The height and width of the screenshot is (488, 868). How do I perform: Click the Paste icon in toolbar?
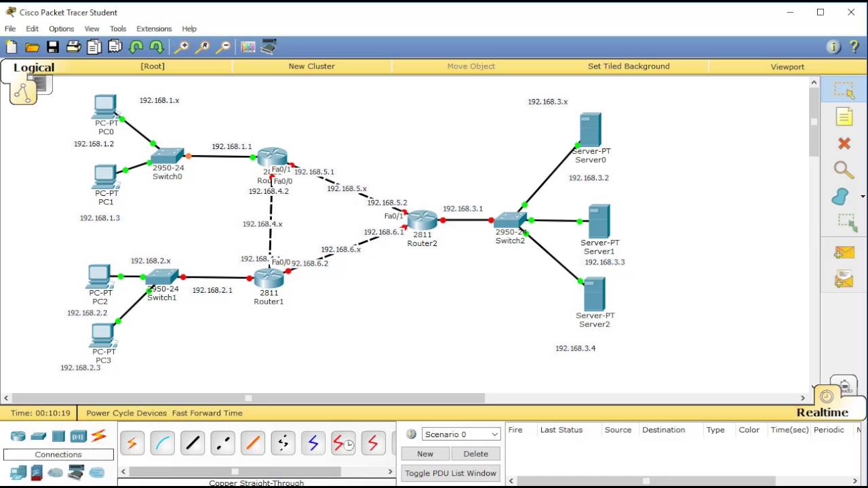(x=115, y=47)
